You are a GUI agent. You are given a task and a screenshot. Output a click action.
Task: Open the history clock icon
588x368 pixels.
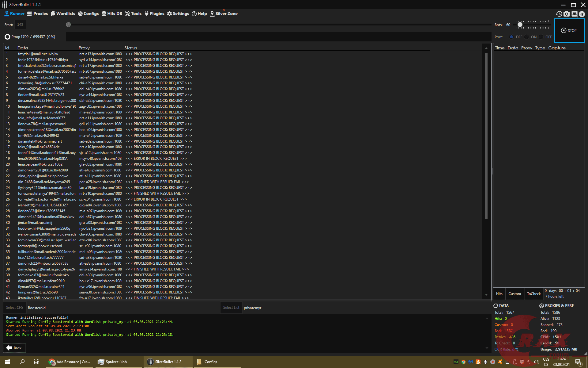tap(559, 14)
